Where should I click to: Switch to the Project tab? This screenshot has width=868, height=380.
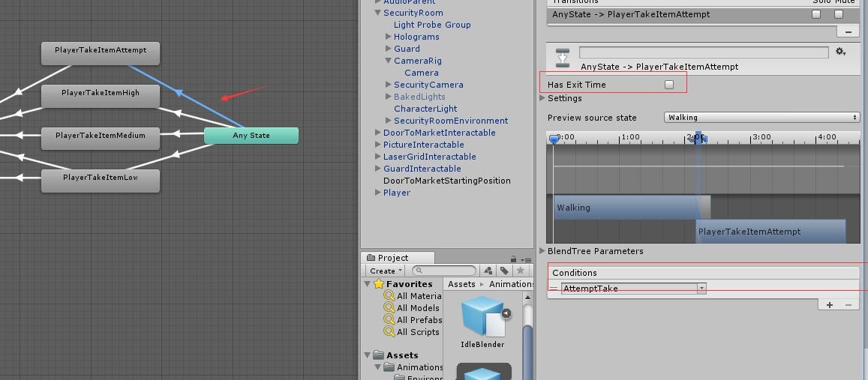(398, 258)
